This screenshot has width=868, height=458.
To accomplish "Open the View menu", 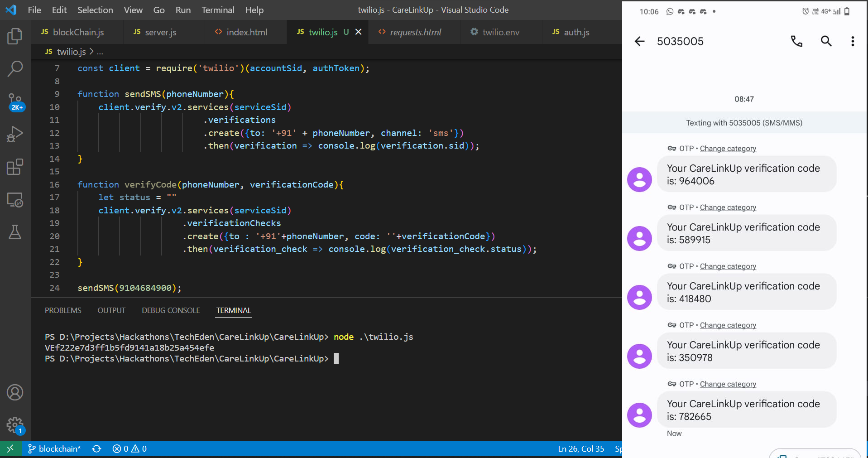I will (x=133, y=10).
